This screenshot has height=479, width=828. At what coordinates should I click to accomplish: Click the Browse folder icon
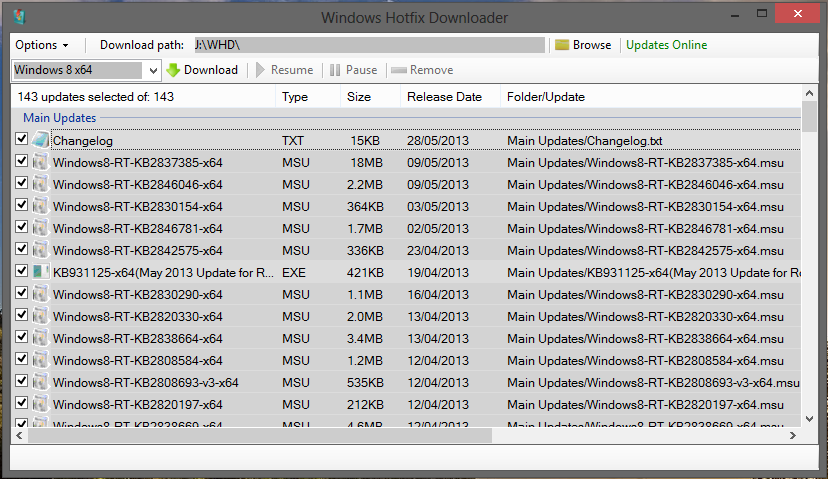562,45
